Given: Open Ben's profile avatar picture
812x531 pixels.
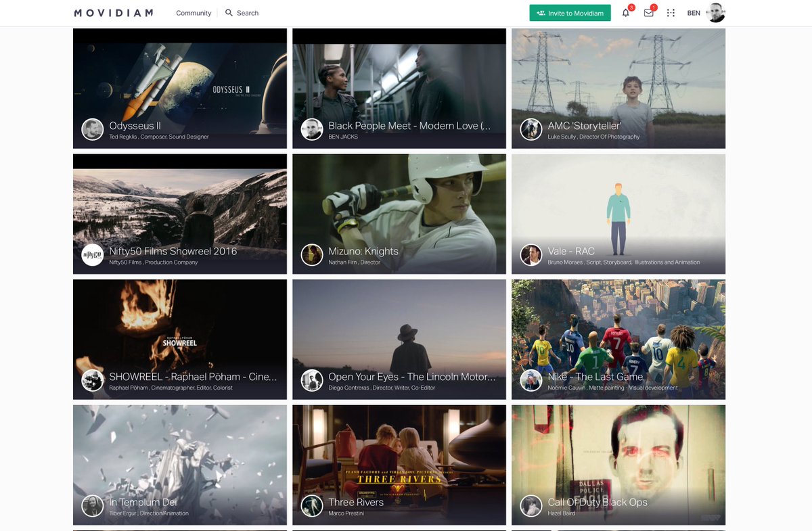Looking at the screenshot, I should (x=716, y=13).
